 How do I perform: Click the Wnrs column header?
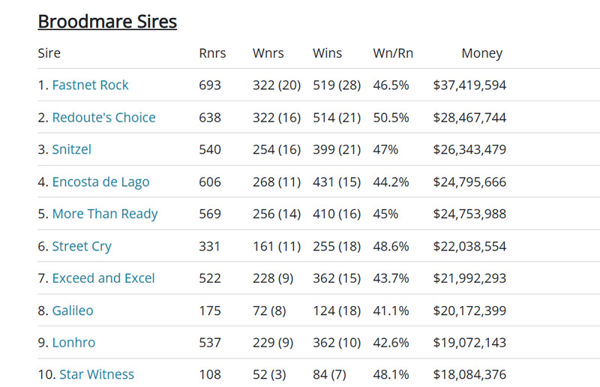click(268, 53)
